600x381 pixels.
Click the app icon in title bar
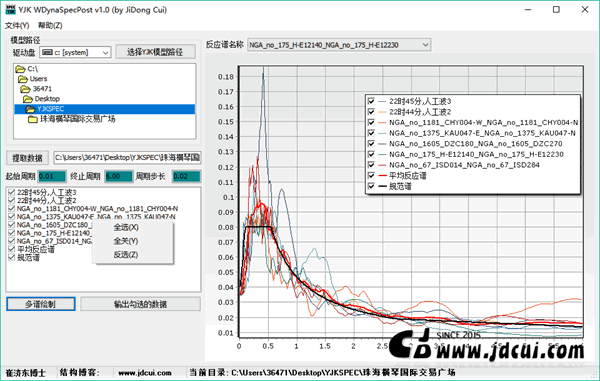[10, 9]
